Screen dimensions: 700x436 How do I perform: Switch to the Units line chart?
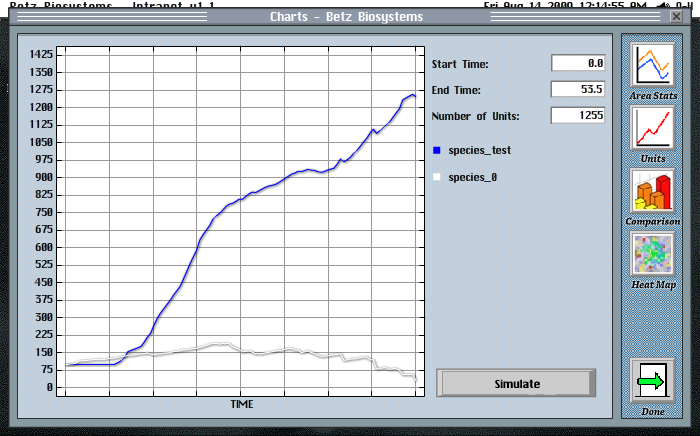tap(653, 127)
